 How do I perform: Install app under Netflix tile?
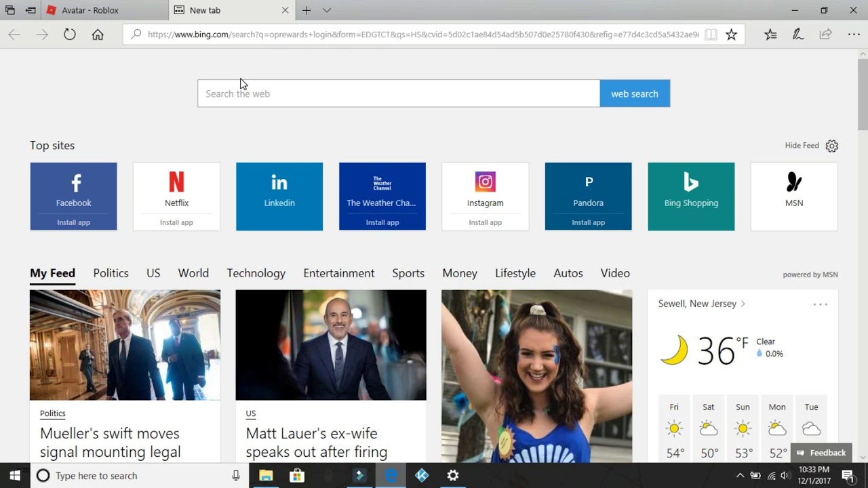click(176, 222)
